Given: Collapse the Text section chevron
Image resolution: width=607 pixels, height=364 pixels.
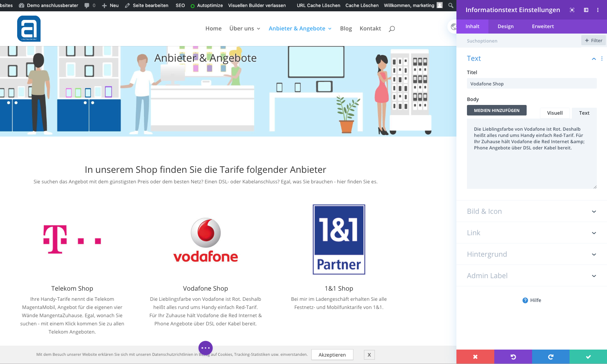Looking at the screenshot, I should (x=594, y=59).
